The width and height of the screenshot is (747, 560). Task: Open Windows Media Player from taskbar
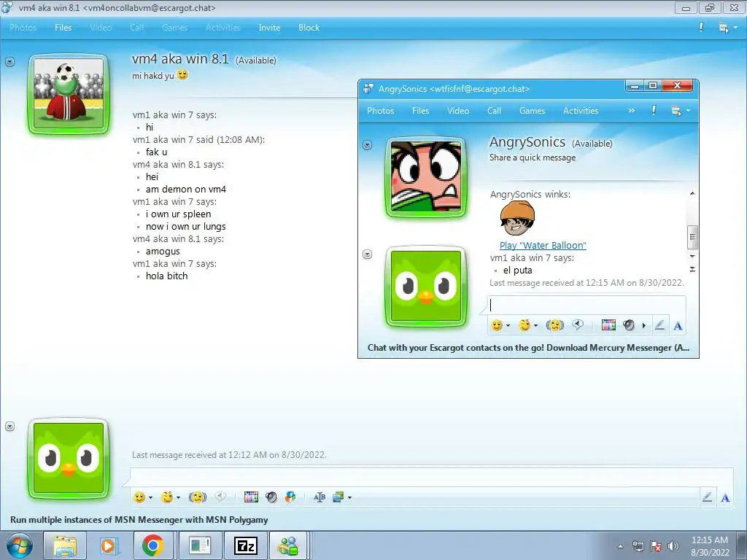(108, 545)
